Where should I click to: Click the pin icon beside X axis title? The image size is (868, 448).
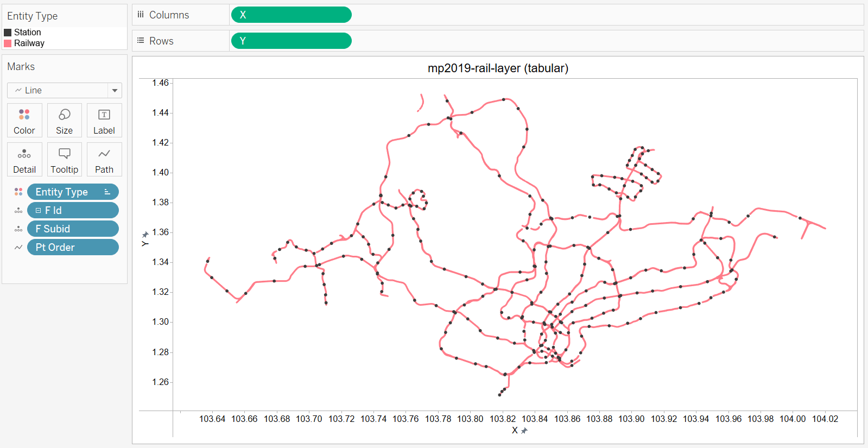pos(524,431)
